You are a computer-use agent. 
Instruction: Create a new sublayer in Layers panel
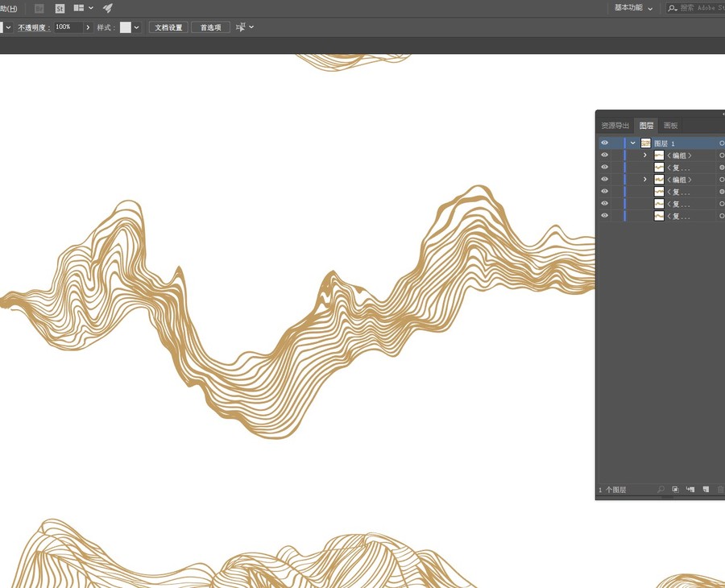click(x=690, y=489)
